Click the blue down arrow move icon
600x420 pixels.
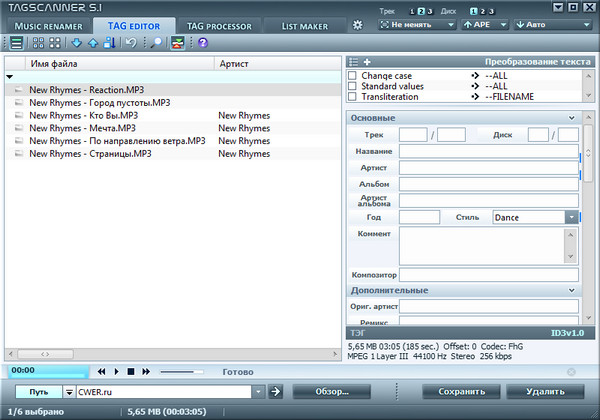point(77,43)
